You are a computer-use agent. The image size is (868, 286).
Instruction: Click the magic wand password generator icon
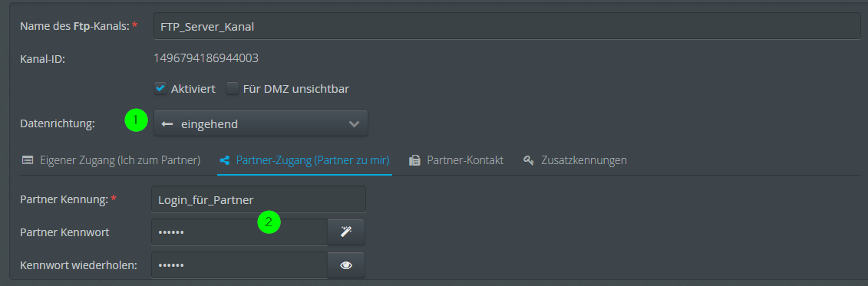click(346, 232)
